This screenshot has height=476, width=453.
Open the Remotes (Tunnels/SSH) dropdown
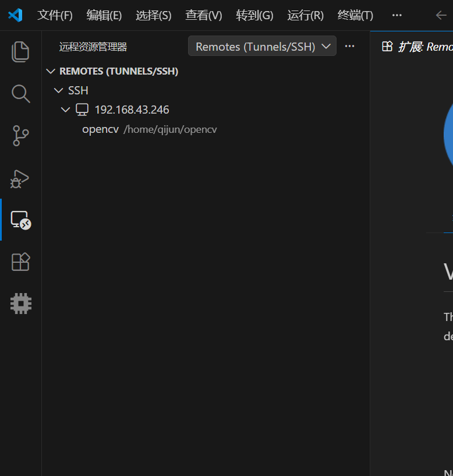[262, 46]
